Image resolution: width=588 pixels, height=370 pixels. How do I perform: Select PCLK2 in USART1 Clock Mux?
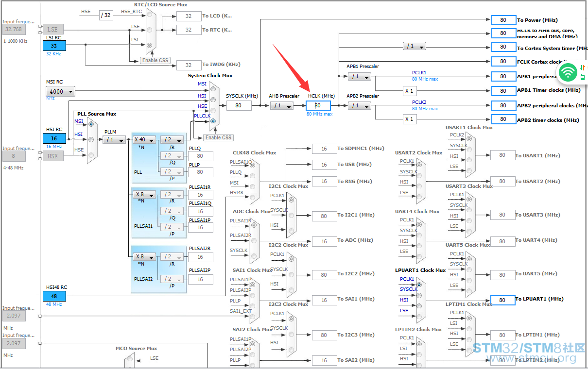click(x=469, y=140)
